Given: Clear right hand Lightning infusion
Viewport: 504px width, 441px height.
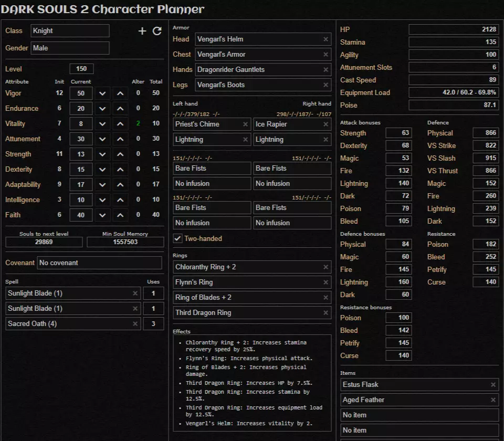Looking at the screenshot, I should coord(325,140).
